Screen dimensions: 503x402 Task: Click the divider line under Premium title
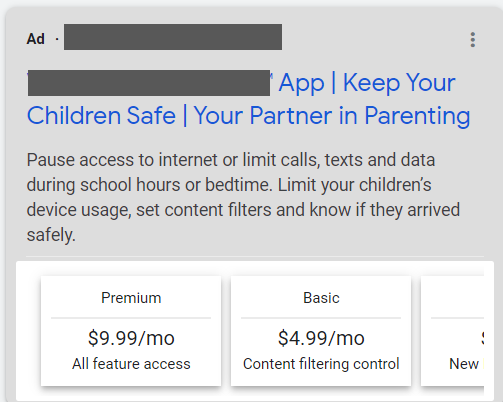click(x=131, y=318)
